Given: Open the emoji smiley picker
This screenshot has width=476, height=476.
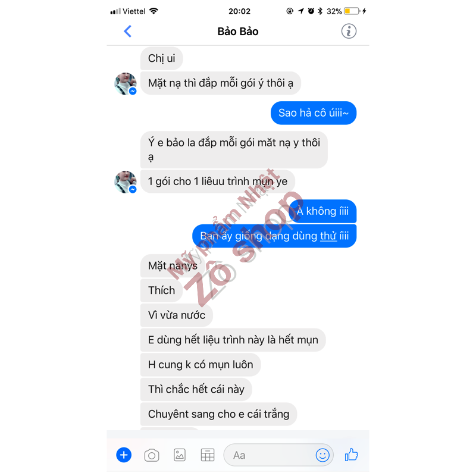Looking at the screenshot, I should (x=322, y=455).
